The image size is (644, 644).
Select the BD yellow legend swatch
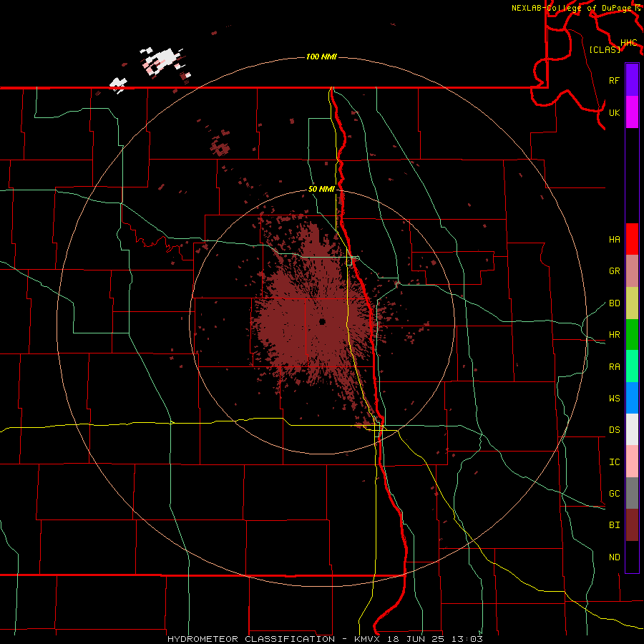click(632, 303)
